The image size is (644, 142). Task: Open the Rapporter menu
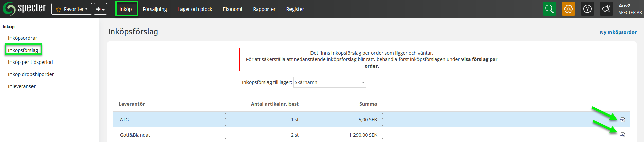(x=264, y=9)
